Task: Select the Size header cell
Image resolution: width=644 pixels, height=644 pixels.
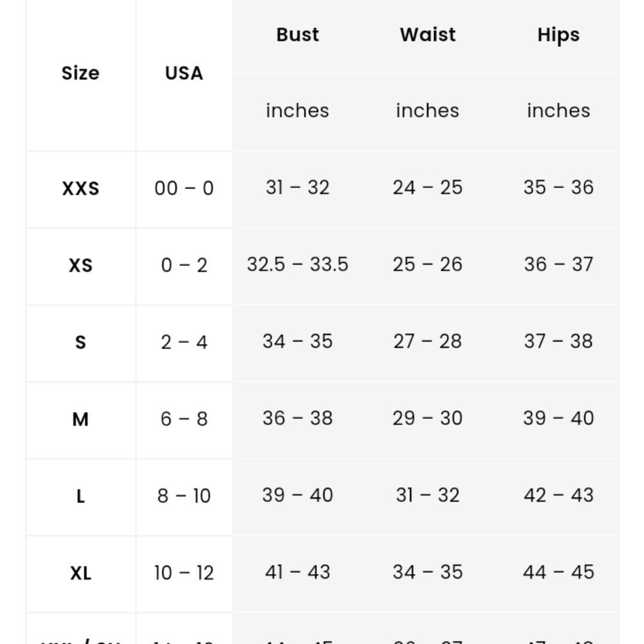Action: (x=80, y=73)
